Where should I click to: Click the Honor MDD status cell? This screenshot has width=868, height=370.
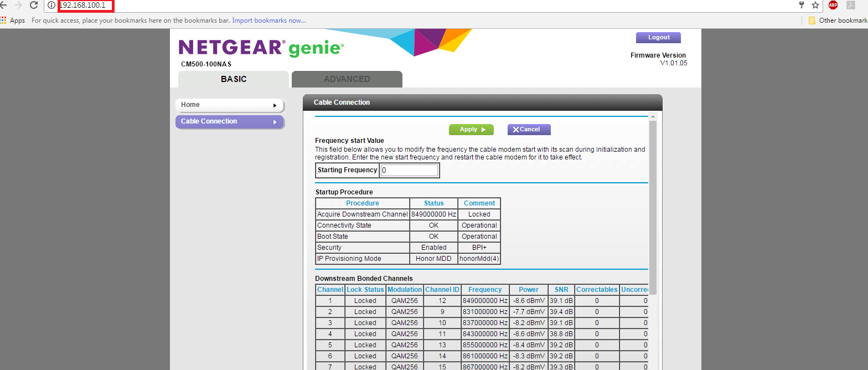(x=434, y=259)
